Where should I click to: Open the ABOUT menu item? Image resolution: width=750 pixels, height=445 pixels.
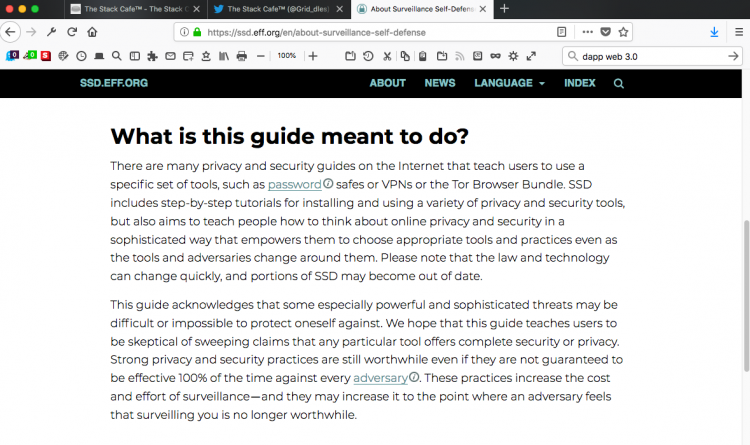click(x=387, y=83)
